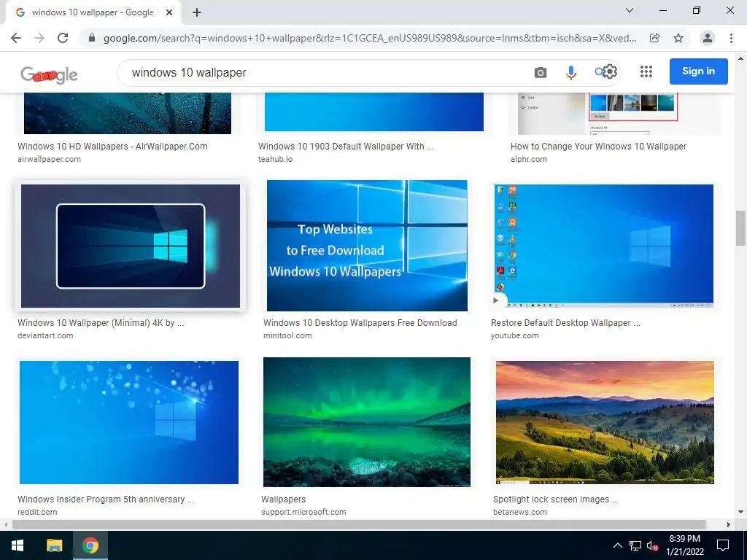
Task: Open the Spotlight lock screen hills image
Action: [605, 422]
